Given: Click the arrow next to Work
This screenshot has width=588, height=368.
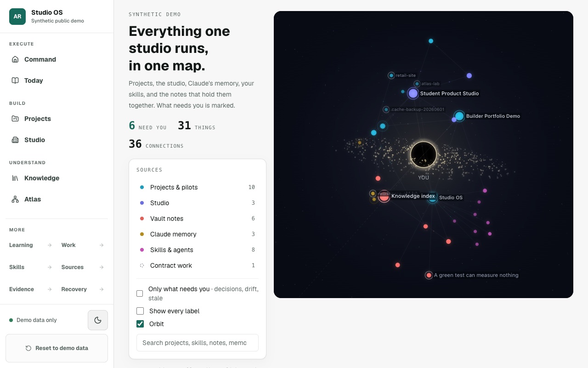Looking at the screenshot, I should (102, 245).
